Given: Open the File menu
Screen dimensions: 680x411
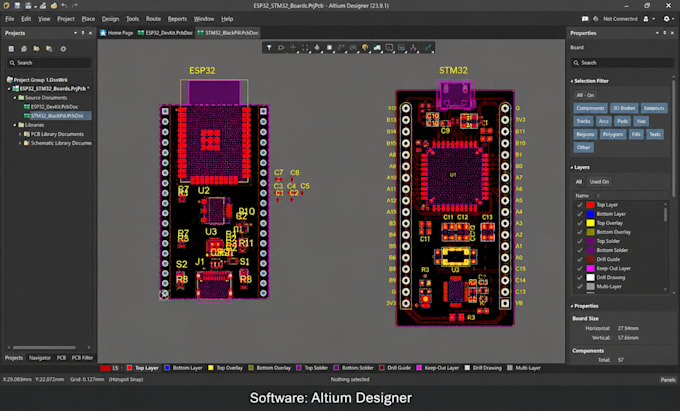Looking at the screenshot, I should (10, 19).
